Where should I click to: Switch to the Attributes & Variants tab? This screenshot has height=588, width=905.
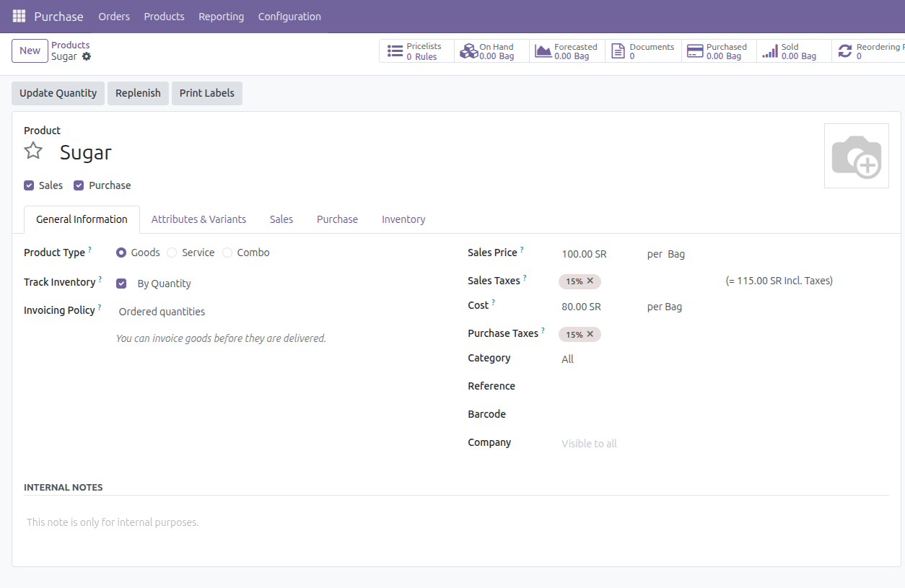[198, 219]
